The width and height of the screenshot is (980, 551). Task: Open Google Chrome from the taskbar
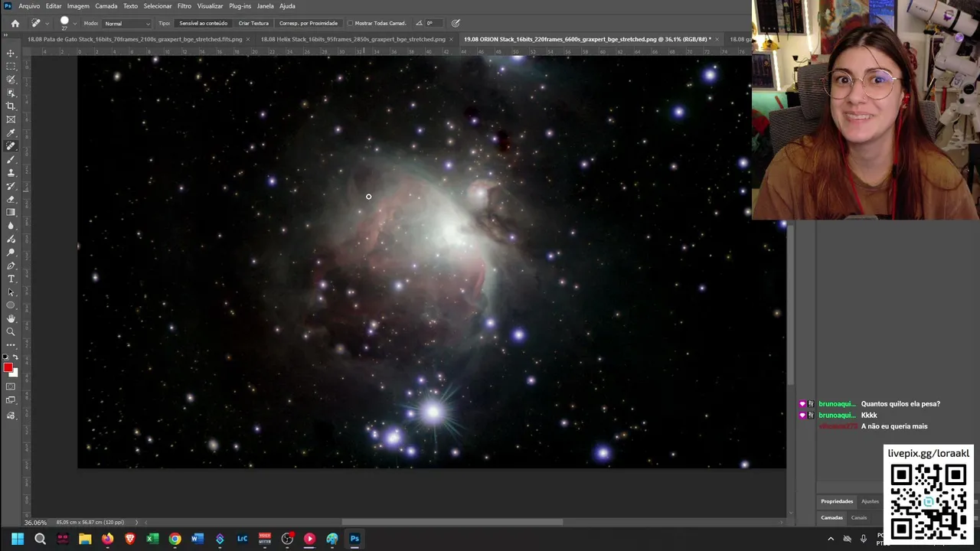click(175, 539)
